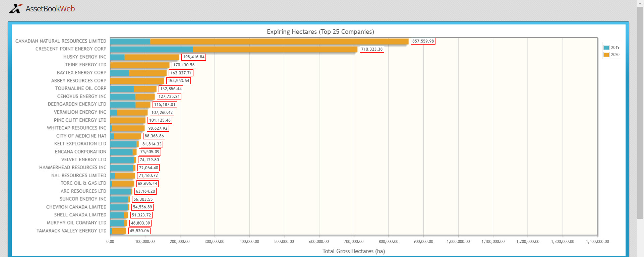The width and height of the screenshot is (644, 257).
Task: Click the 48,803.39 value label
Action: point(140,223)
